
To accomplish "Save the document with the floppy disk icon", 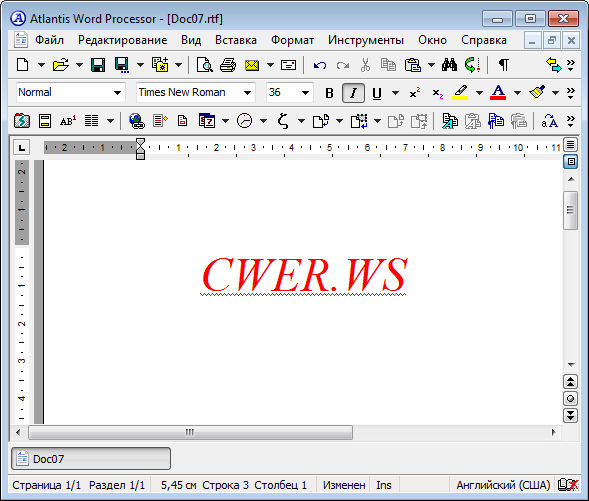I will tap(98, 65).
